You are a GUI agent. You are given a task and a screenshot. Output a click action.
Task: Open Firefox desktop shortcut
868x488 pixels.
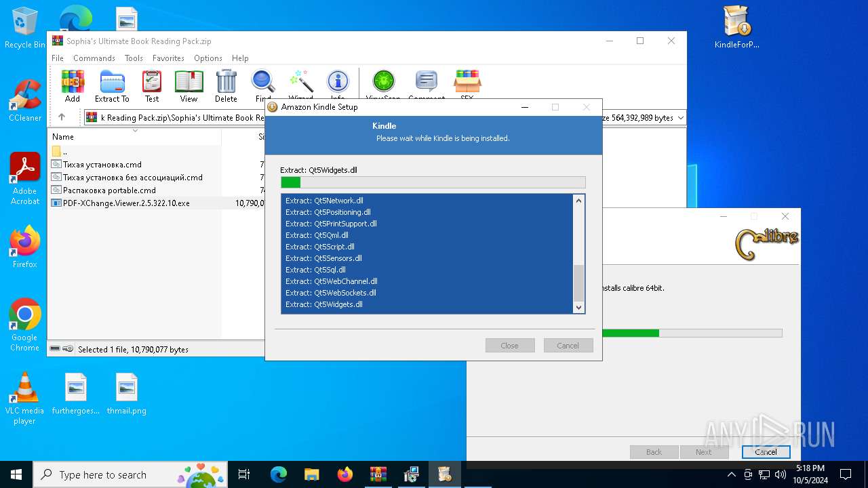pyautogui.click(x=25, y=247)
